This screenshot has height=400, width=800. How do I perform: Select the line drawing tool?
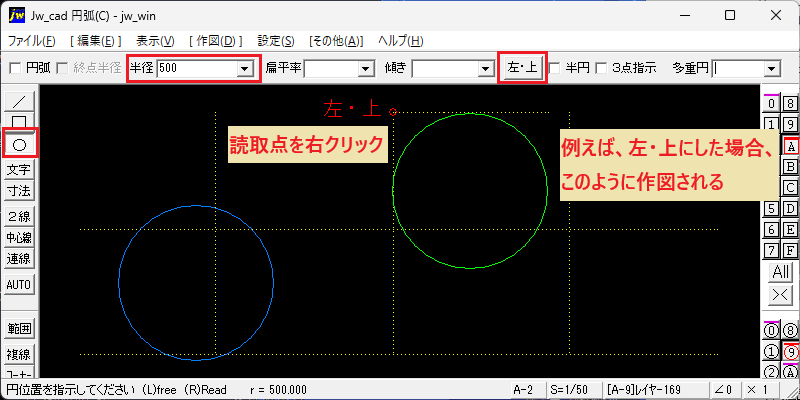(19, 101)
